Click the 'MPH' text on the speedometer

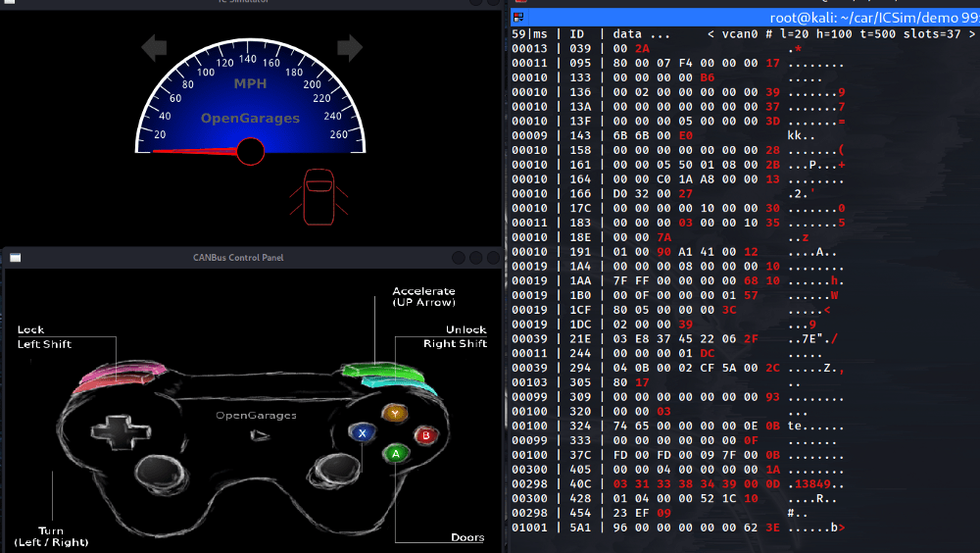coord(250,83)
